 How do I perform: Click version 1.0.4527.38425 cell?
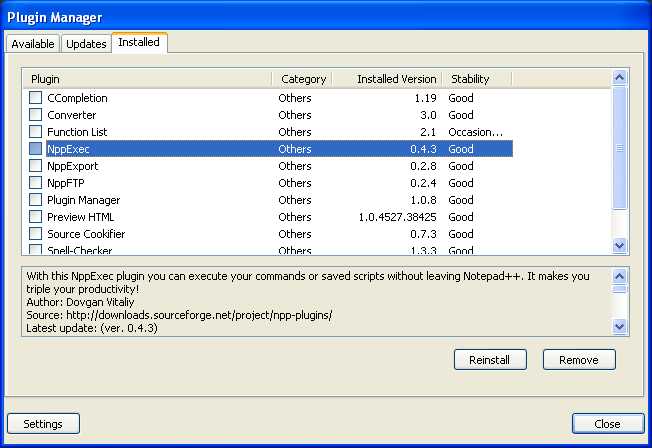pos(398,217)
